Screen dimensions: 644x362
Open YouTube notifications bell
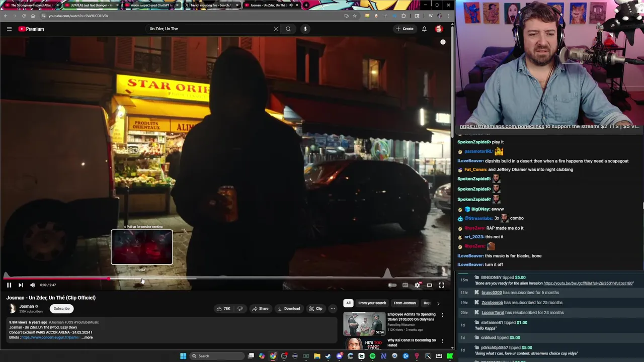424,29
